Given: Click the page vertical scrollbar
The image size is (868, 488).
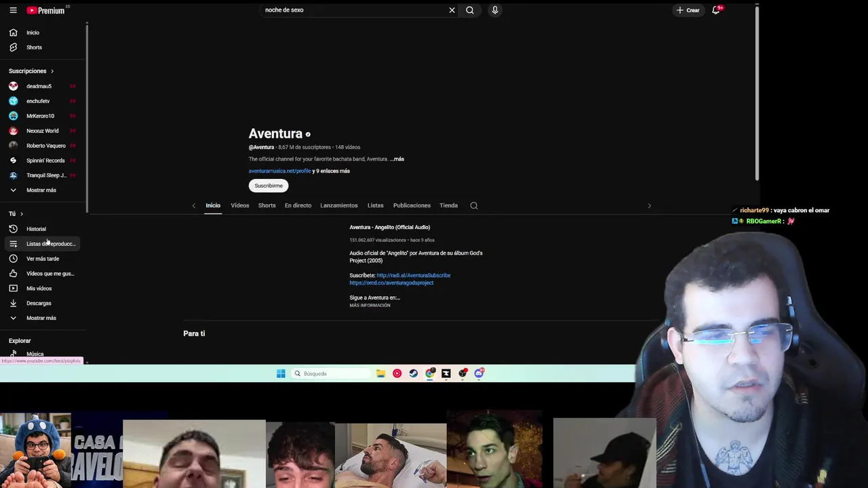Looking at the screenshot, I should pyautogui.click(x=757, y=92).
